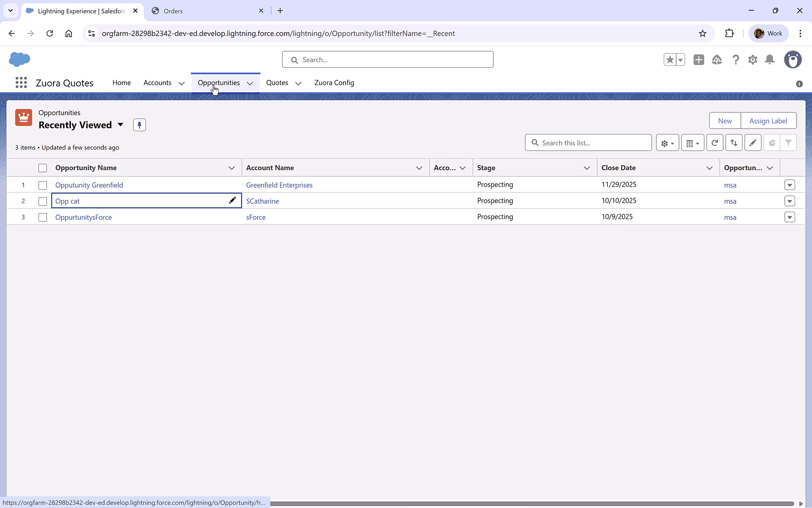The height and width of the screenshot is (508, 812).
Task: Open Setup via the gear icon
Action: [752, 60]
